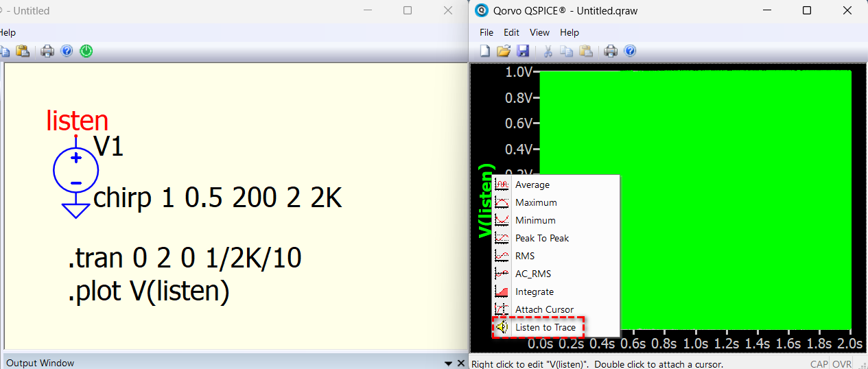Image resolution: width=868 pixels, height=369 pixels.
Task: Click the .tran simulation directive text
Action: tap(184, 259)
